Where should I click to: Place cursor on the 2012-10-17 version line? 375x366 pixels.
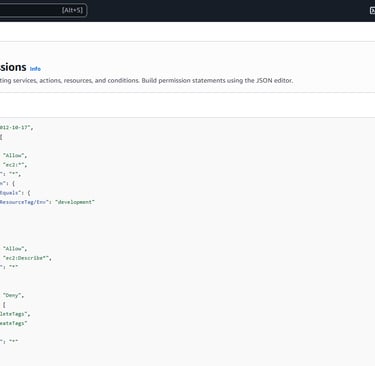click(x=17, y=127)
